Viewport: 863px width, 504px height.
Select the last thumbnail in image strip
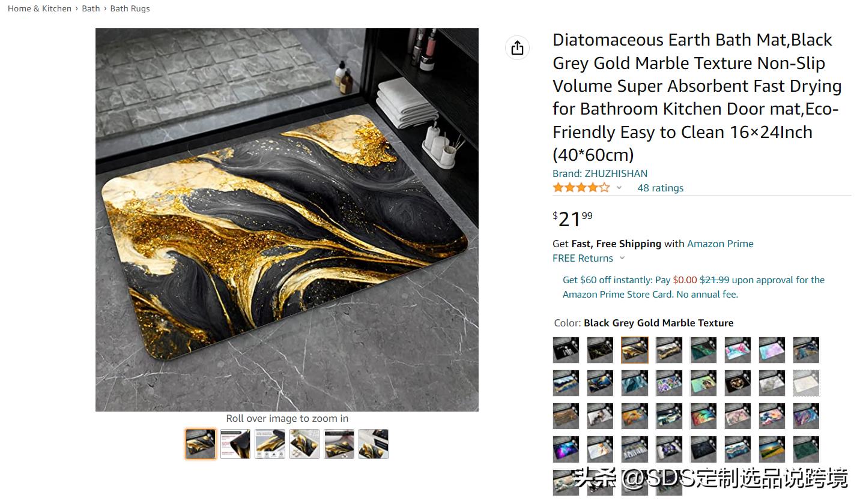pos(374,444)
